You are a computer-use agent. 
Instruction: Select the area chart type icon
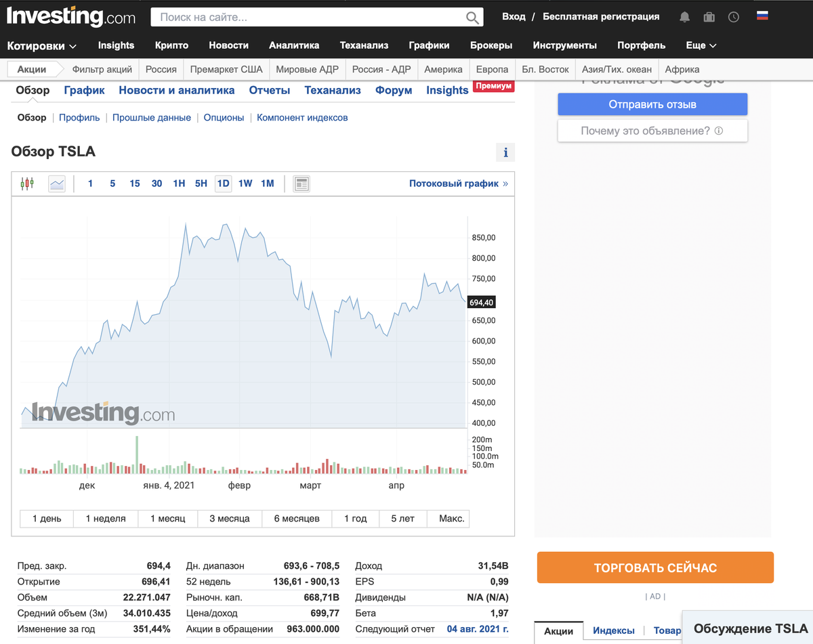57,184
